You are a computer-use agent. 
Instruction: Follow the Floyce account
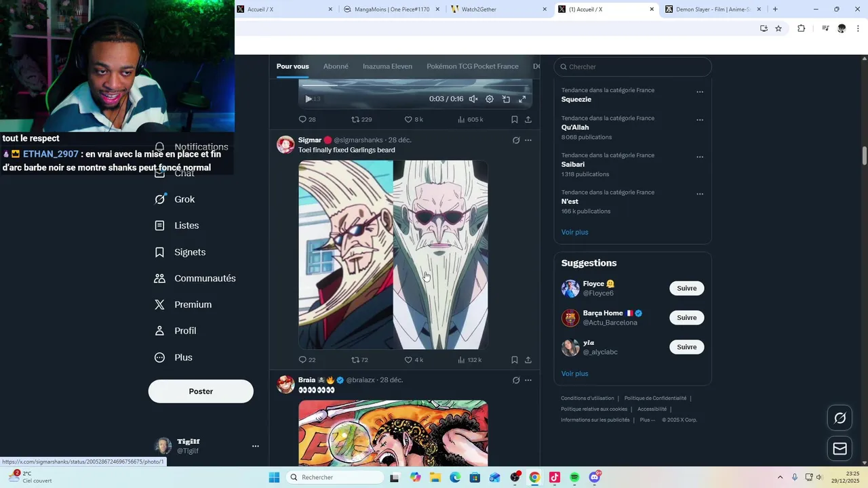pyautogui.click(x=686, y=288)
